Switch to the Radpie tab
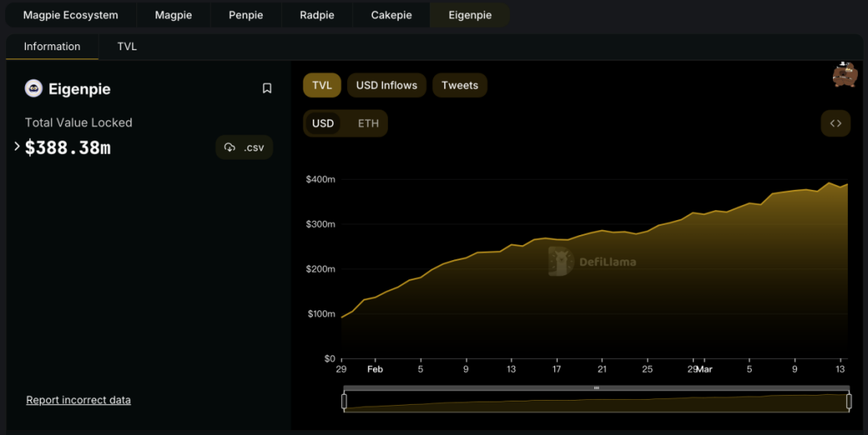868x435 pixels. pos(317,15)
